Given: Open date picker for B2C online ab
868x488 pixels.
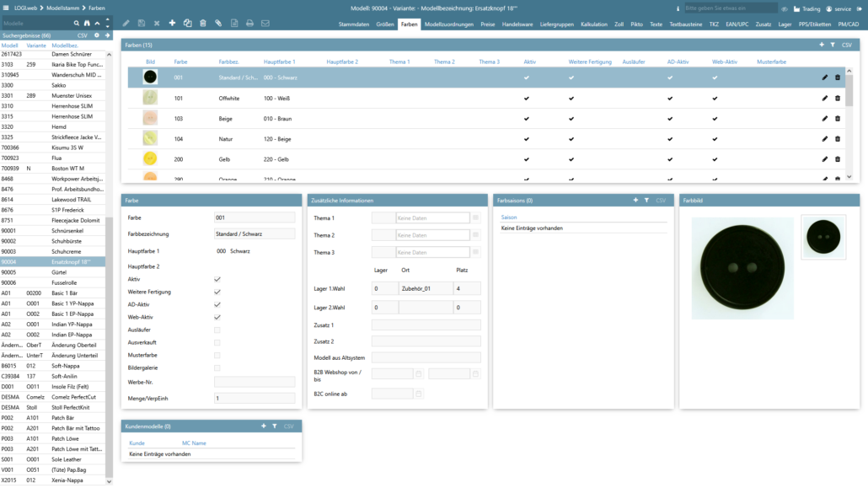Looking at the screenshot, I should [418, 394].
